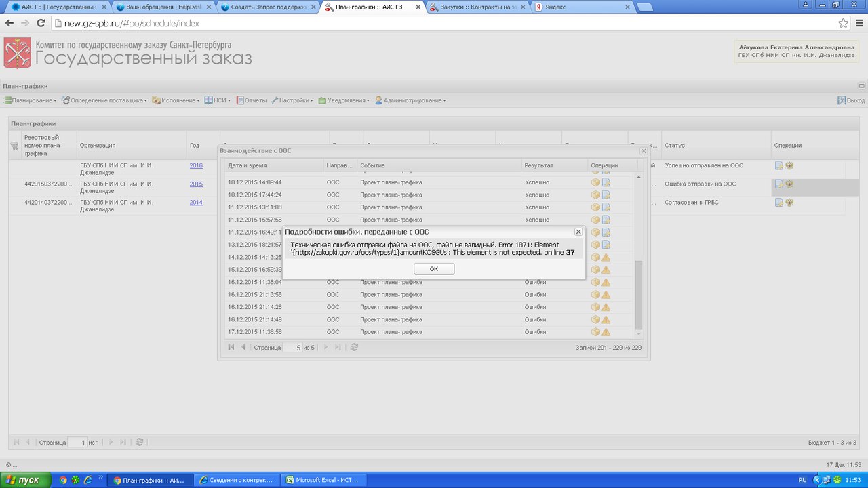Open the Настройки menu
The width and height of the screenshot is (868, 488).
pyautogui.click(x=292, y=100)
